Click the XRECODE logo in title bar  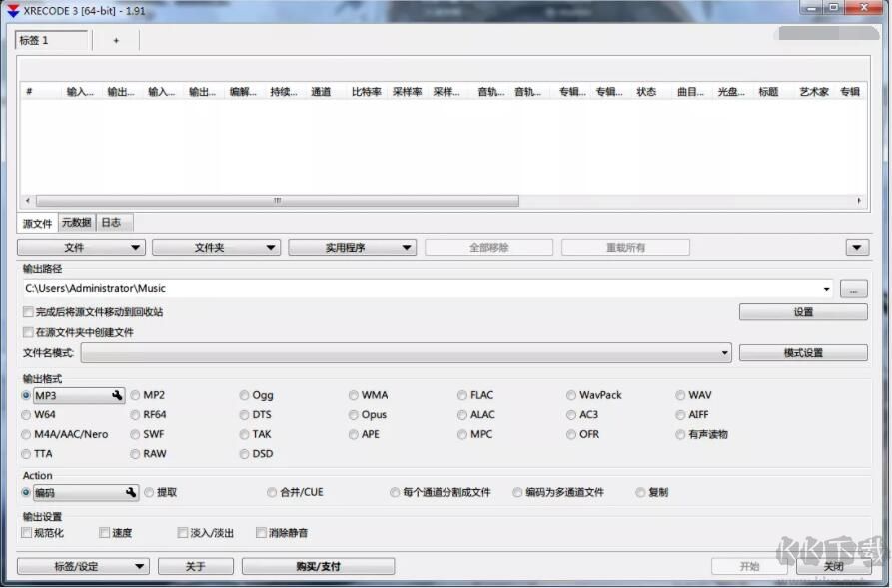pos(11,10)
